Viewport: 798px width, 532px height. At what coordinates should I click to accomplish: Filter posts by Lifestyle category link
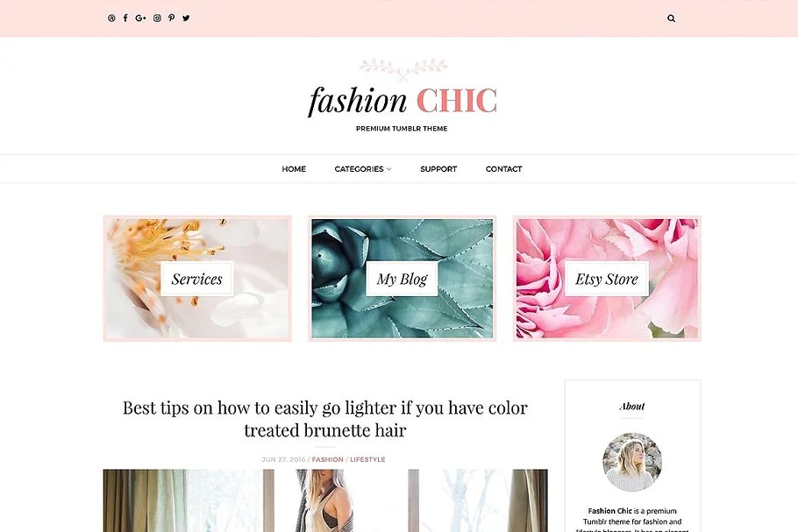click(x=367, y=459)
